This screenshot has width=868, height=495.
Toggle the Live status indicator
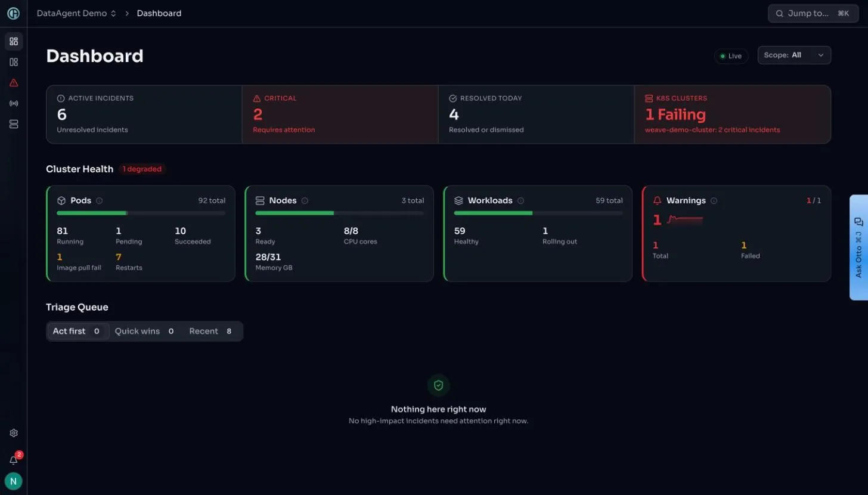pyautogui.click(x=731, y=56)
